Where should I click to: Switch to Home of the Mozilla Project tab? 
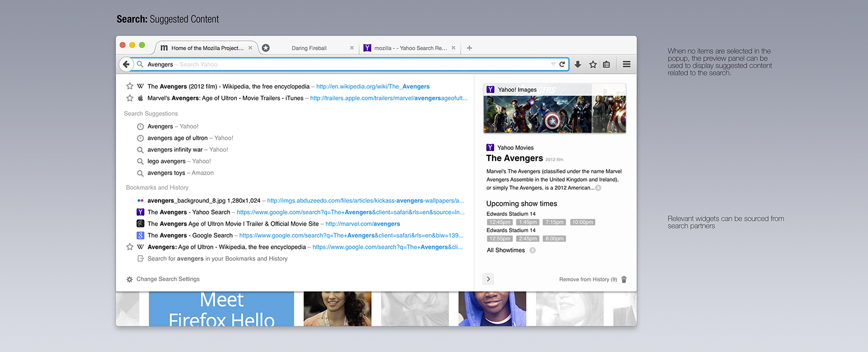click(207, 48)
